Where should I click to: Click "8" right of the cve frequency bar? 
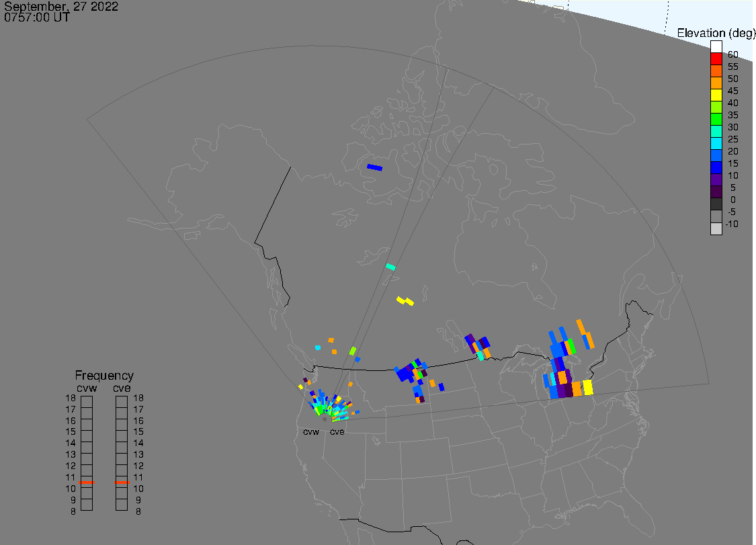(x=138, y=511)
